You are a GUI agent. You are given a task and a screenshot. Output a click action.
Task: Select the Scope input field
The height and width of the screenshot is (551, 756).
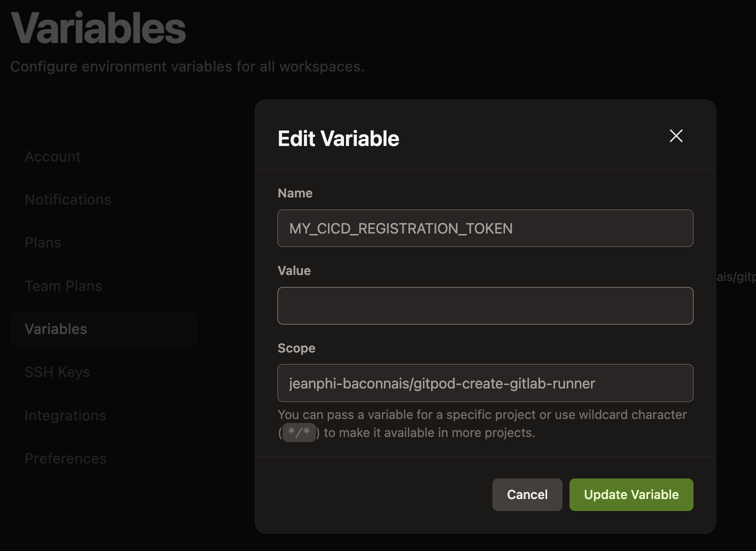(x=485, y=383)
